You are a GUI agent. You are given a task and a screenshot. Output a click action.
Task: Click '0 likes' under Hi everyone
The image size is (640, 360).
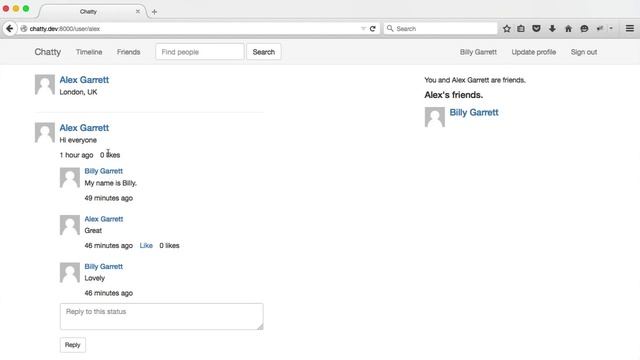tap(110, 155)
